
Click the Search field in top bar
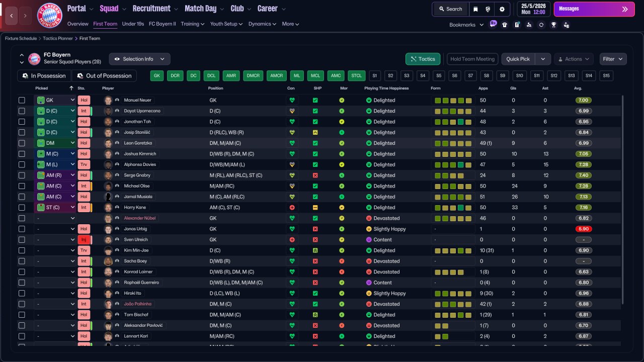point(450,9)
